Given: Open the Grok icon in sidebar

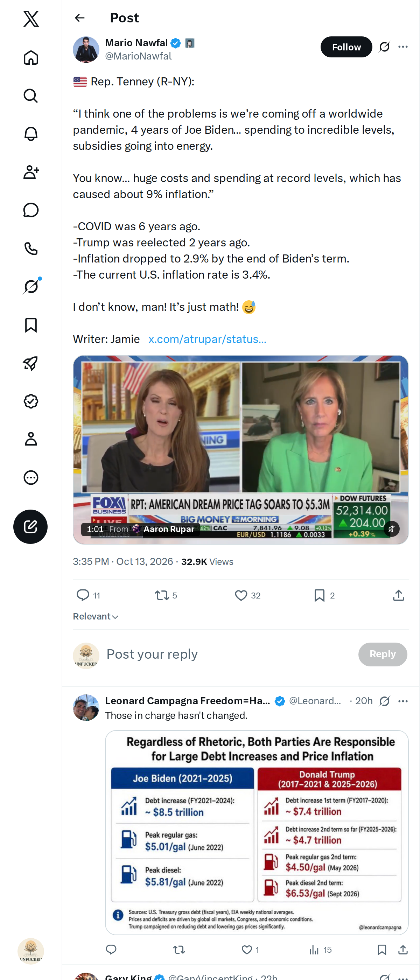Looking at the screenshot, I should tap(31, 286).
